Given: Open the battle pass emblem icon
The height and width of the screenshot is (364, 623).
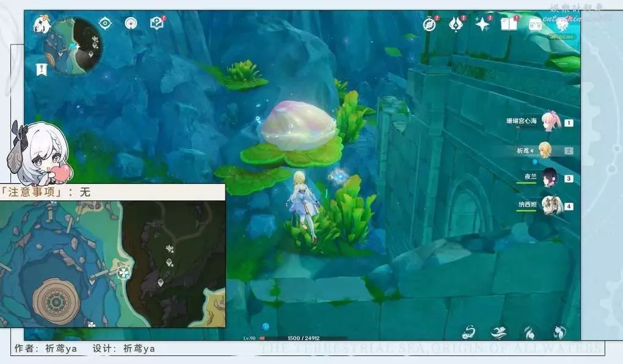Looking at the screenshot, I should pos(456,24).
